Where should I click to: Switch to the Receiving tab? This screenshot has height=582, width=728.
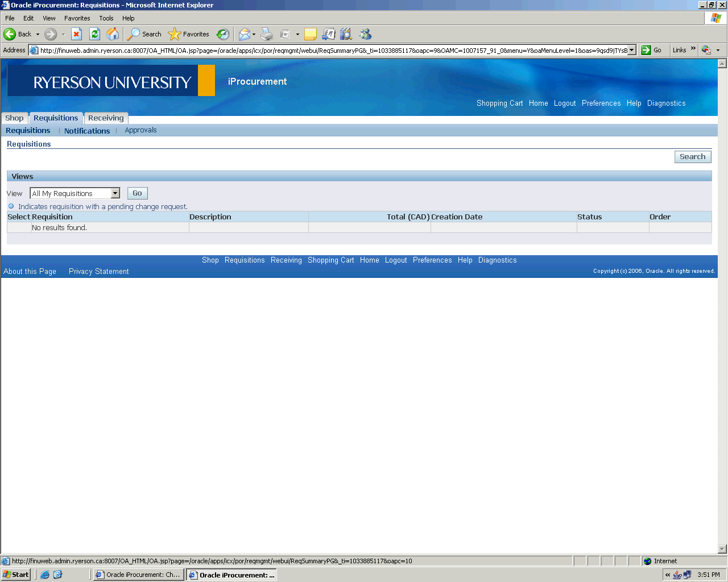(x=106, y=118)
